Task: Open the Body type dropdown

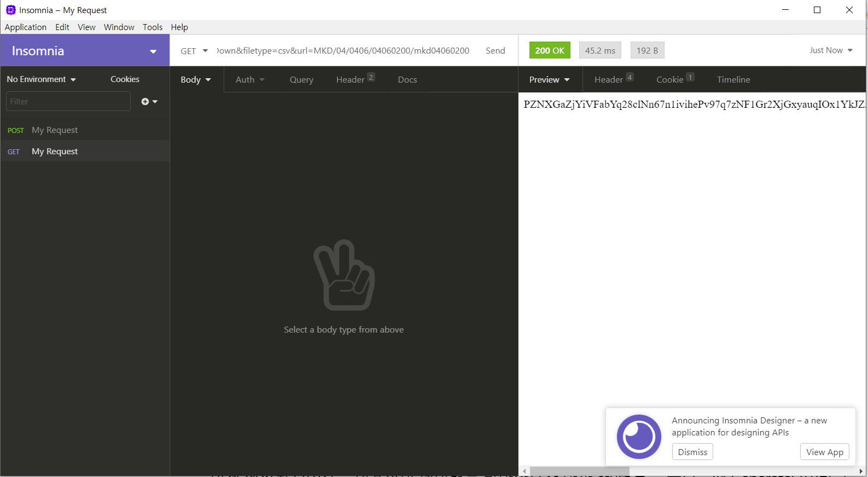Action: pyautogui.click(x=196, y=80)
